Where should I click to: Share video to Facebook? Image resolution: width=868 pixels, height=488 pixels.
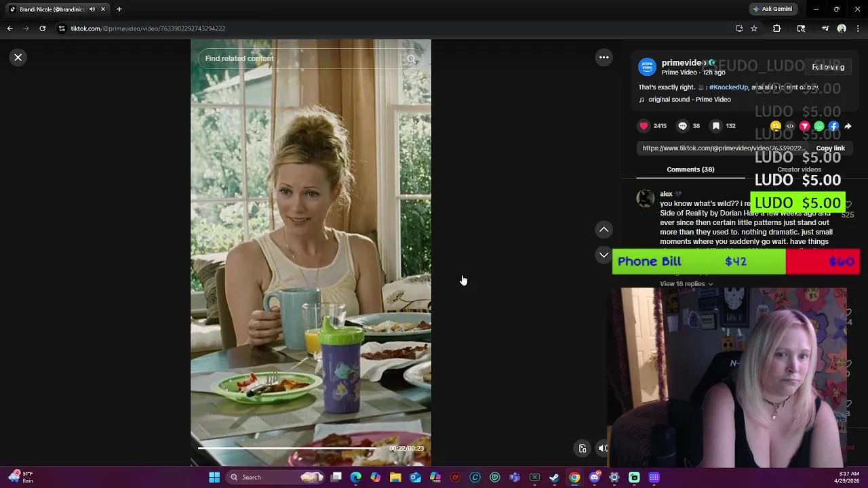point(833,126)
